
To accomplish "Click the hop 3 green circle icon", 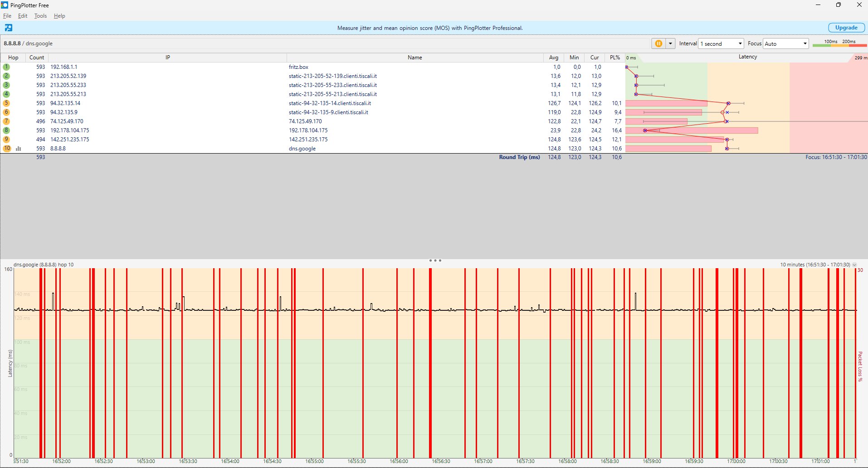I will [x=6, y=85].
